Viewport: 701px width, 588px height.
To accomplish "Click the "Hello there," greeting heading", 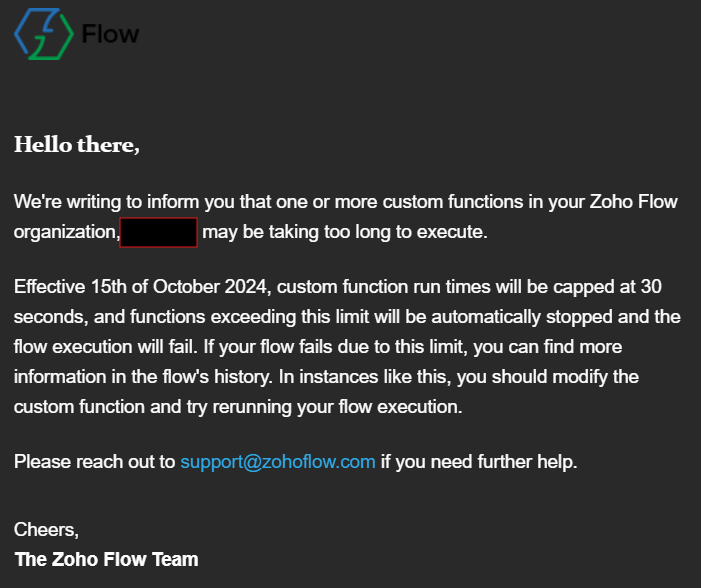I will coord(77,144).
